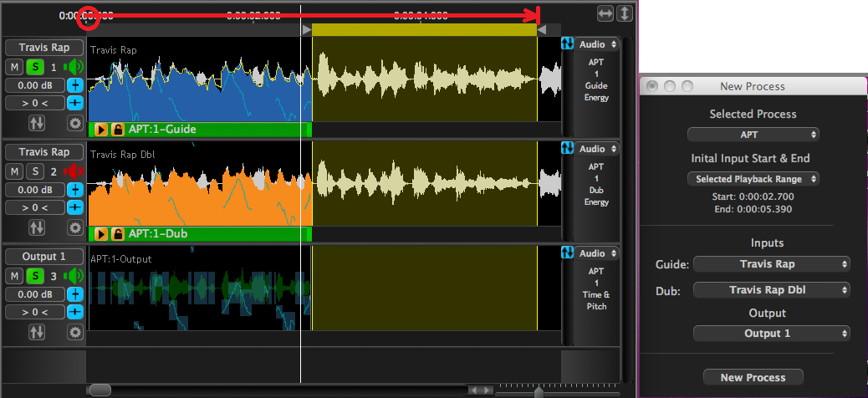Open the Selected Process APT dropdown
Viewport: 868px width, 398px height.
[x=753, y=134]
